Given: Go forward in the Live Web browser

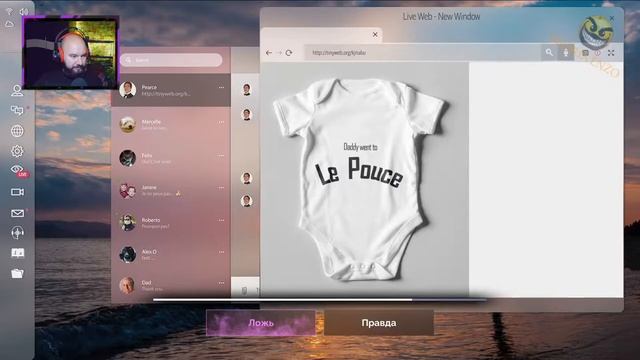Looking at the screenshot, I should [279, 53].
